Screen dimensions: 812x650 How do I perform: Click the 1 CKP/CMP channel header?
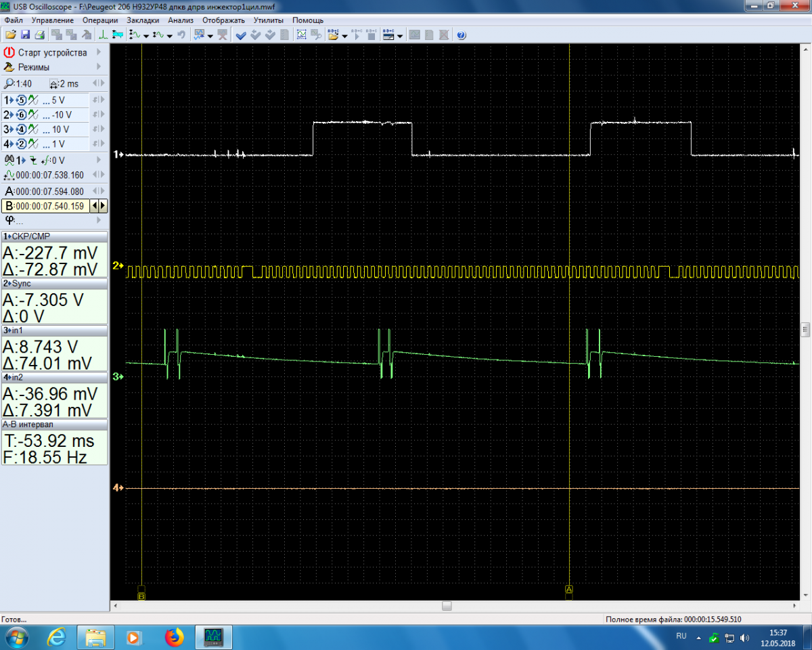tap(54, 236)
